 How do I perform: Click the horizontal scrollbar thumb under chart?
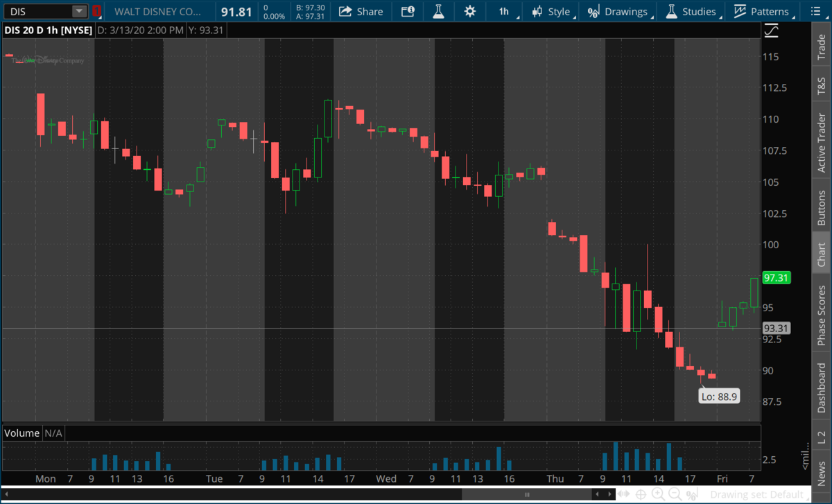pos(528,494)
